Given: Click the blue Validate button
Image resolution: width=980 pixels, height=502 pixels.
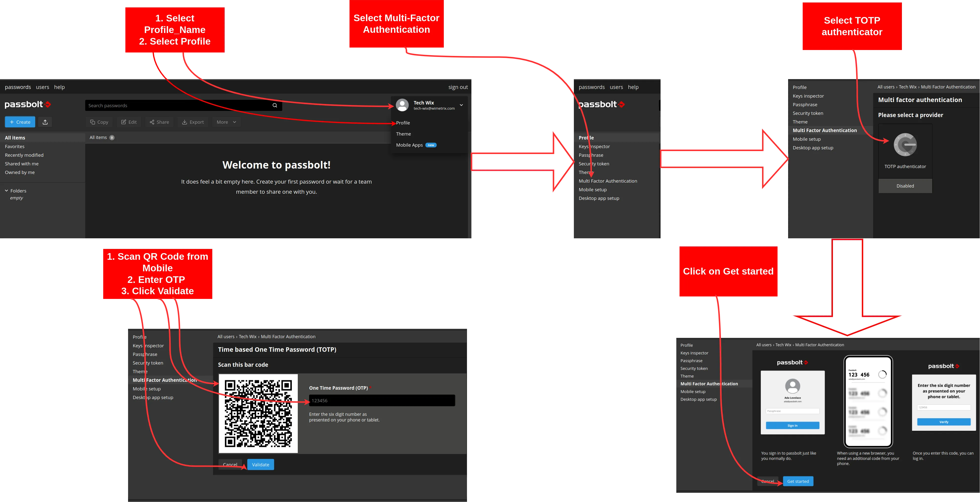Looking at the screenshot, I should click(x=261, y=464).
